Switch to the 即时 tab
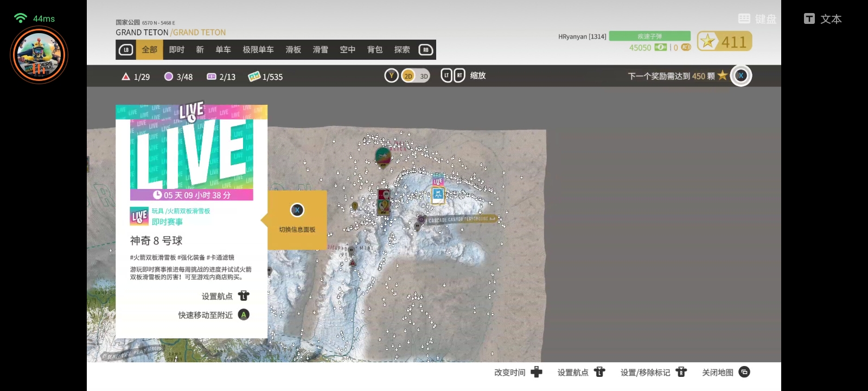This screenshot has height=391, width=868. pos(177,50)
